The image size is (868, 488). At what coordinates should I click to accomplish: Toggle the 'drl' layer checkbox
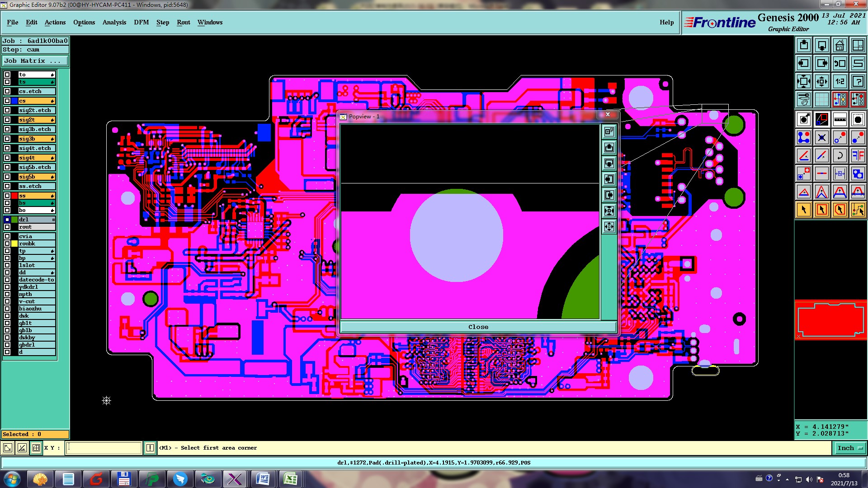coord(7,220)
